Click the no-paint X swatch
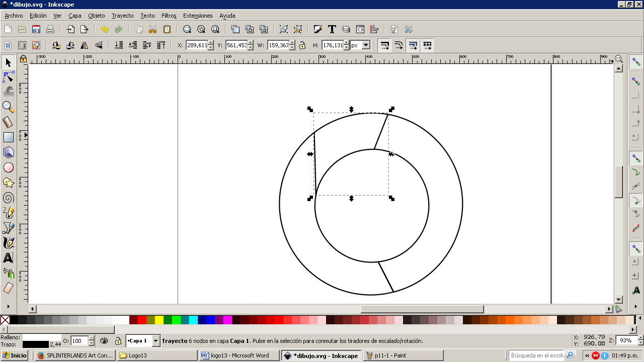644x362 pixels. tap(5, 320)
